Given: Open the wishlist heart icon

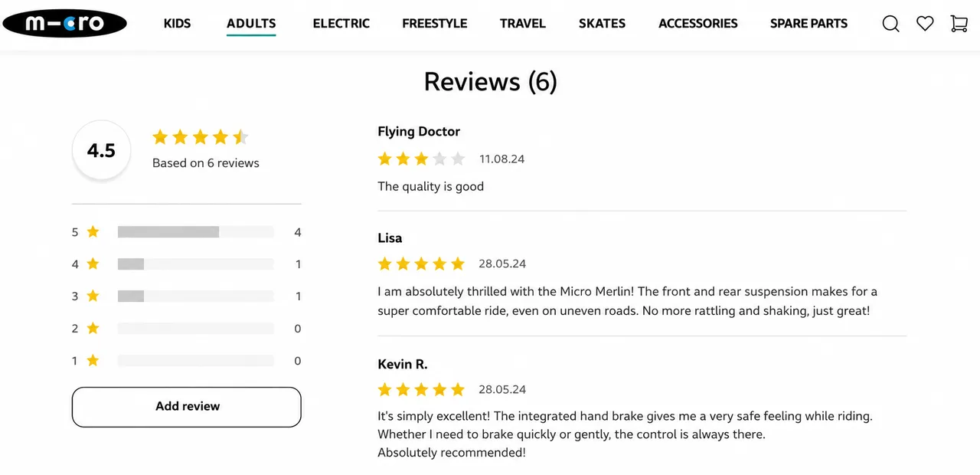Looking at the screenshot, I should [925, 24].
